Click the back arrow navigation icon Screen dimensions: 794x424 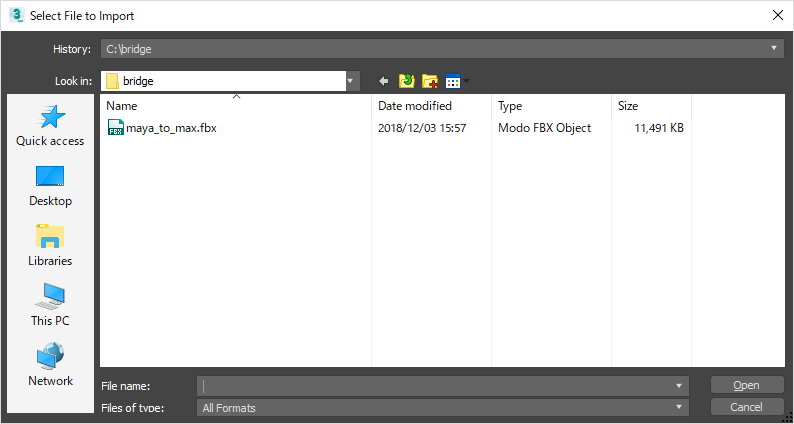coord(383,81)
